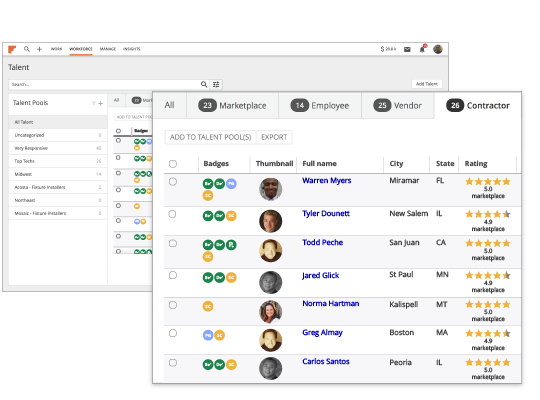Open the mail envelope icon
This screenshot has width=540, height=400.
(x=407, y=49)
